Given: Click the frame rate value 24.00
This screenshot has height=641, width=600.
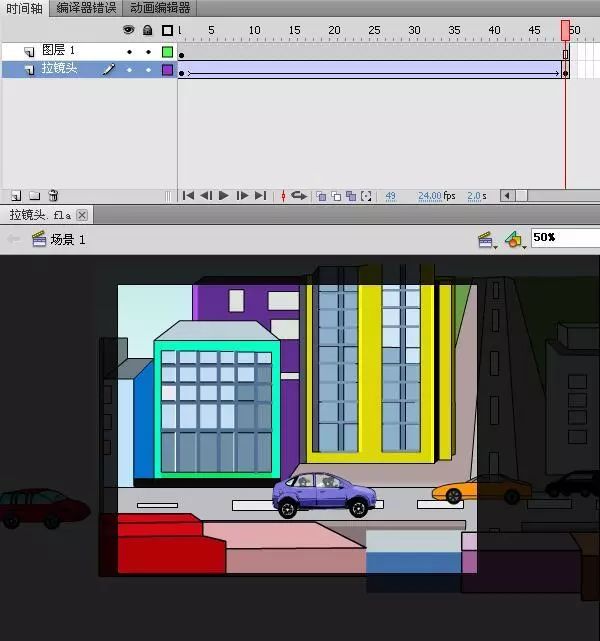Looking at the screenshot, I should 430,196.
